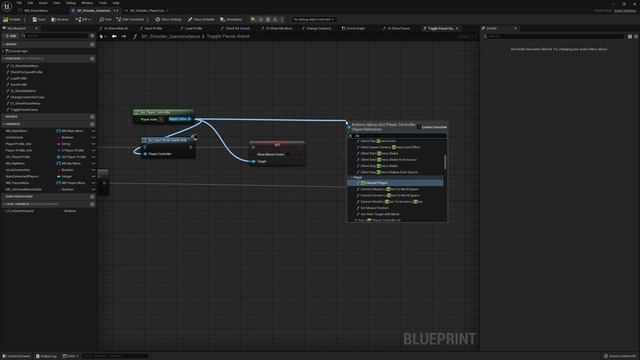
Task: Open Class Defaults
Action: pos(201,19)
